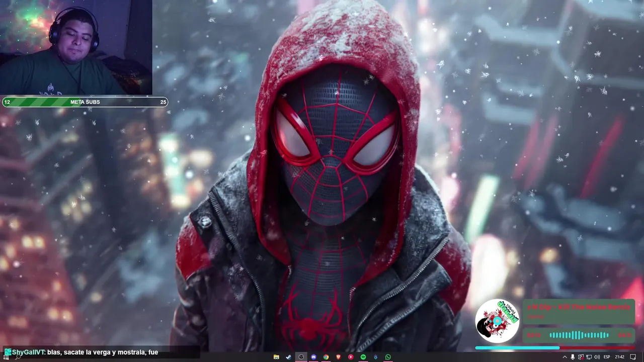The image size is (644, 362).
Task: Launch Steam from the taskbar
Action: point(289,357)
